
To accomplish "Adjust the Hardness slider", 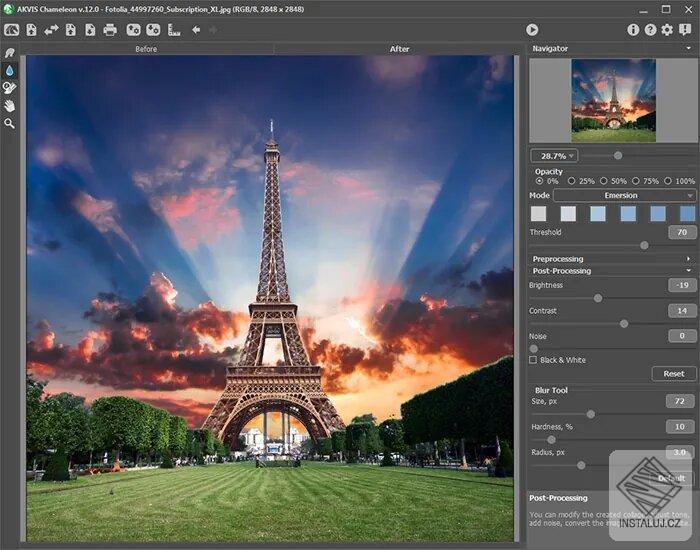I will pyautogui.click(x=551, y=440).
